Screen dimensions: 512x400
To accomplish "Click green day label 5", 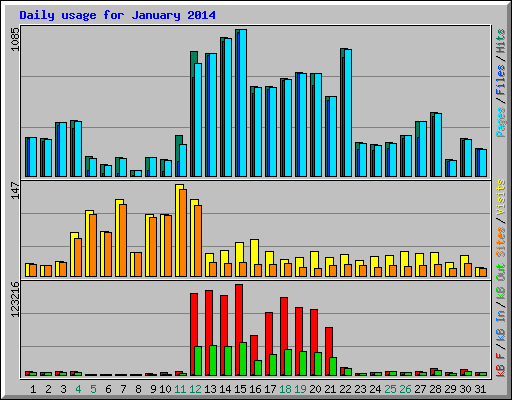I will 93,389.
